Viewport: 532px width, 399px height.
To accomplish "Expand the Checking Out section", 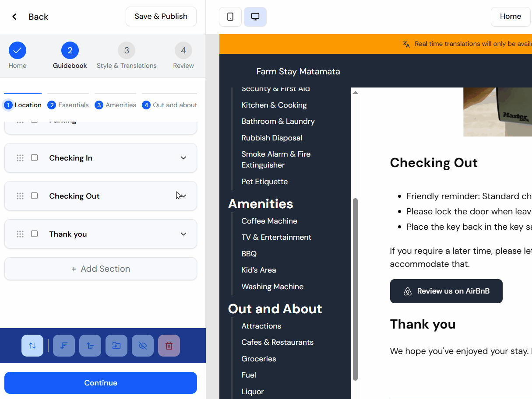I will (183, 196).
